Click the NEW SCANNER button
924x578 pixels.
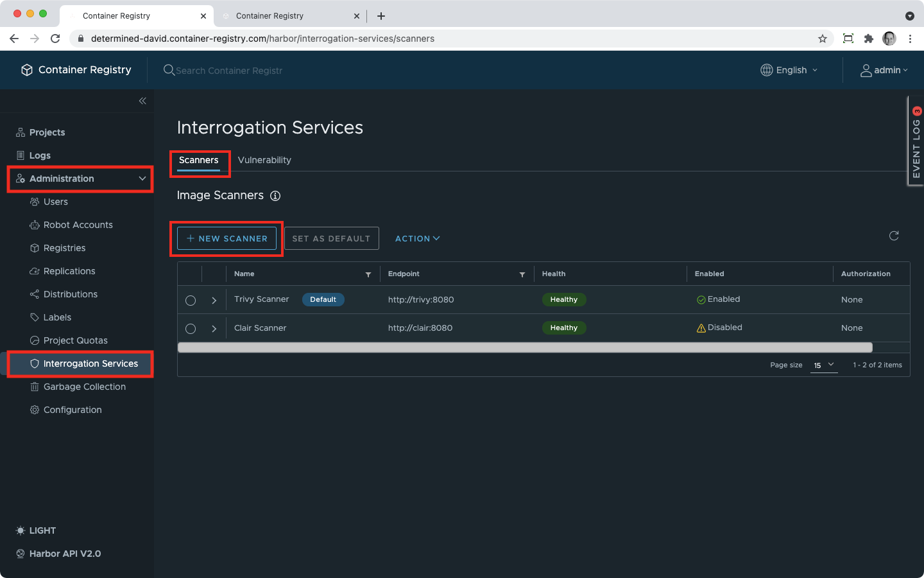pyautogui.click(x=227, y=238)
